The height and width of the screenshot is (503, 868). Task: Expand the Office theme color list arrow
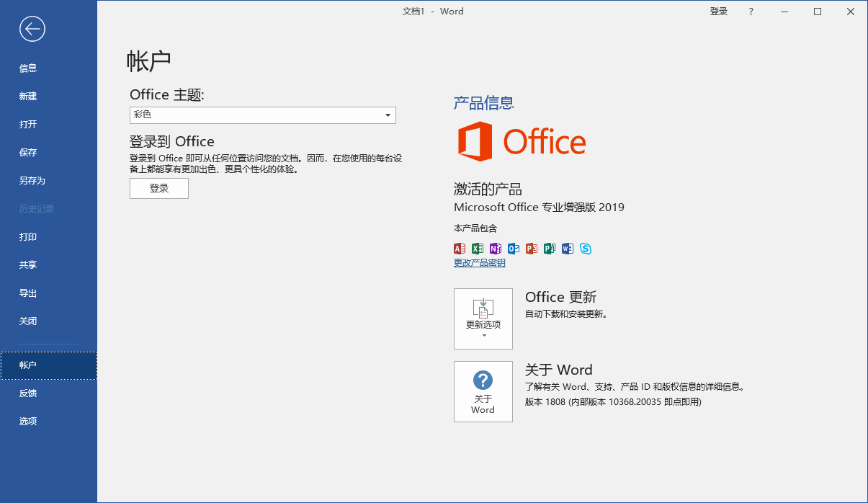coord(388,115)
